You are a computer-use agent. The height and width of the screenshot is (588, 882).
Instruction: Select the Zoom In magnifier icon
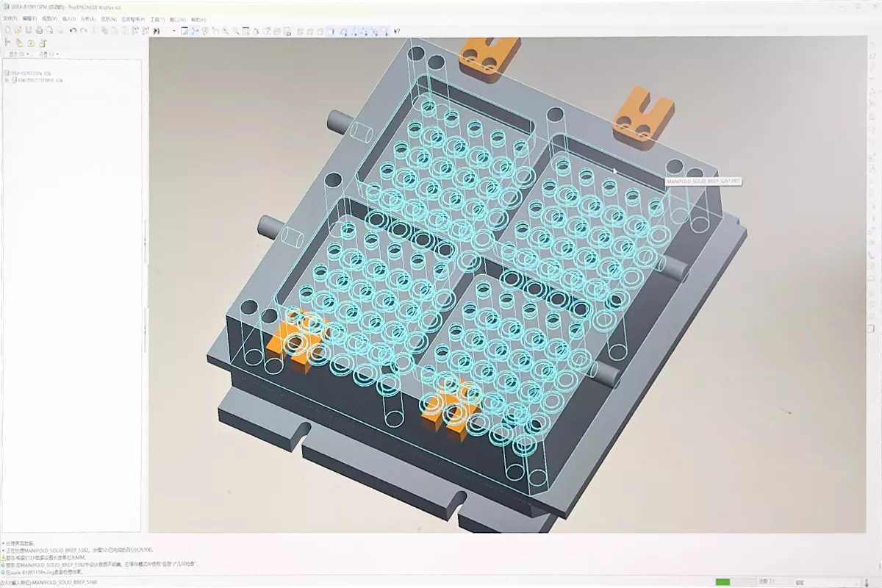225,31
